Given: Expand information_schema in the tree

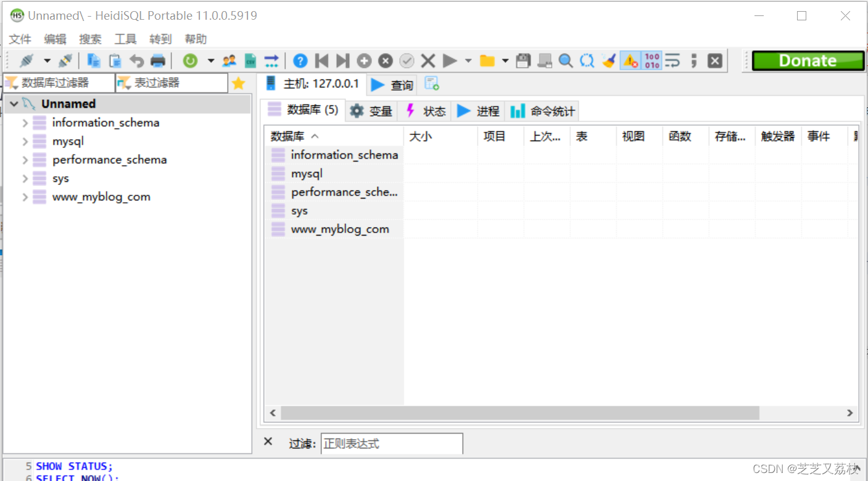Looking at the screenshot, I should pos(25,123).
